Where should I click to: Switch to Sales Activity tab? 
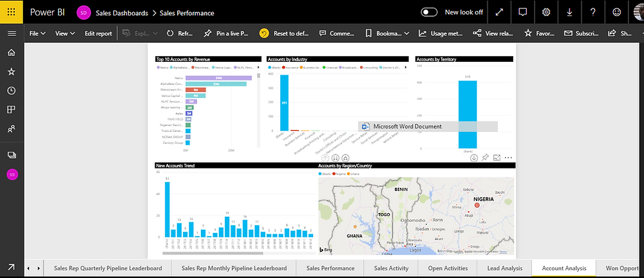[x=391, y=268]
